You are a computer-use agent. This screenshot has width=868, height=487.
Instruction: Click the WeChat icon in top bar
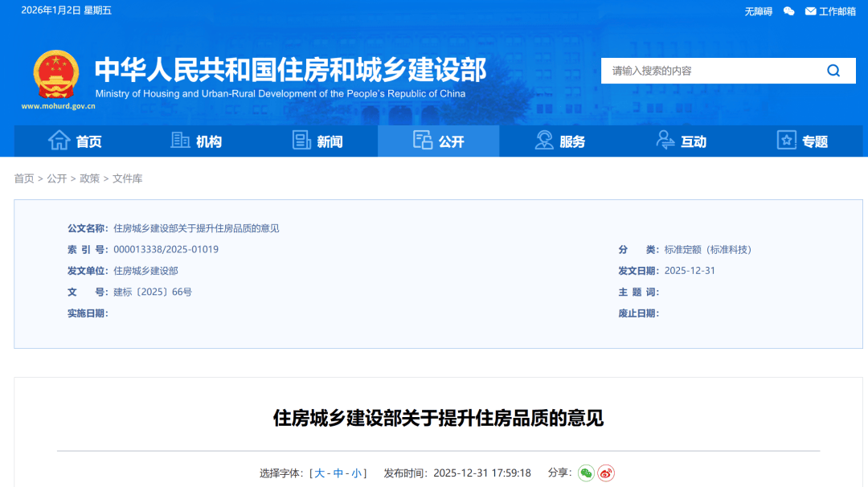coord(788,11)
